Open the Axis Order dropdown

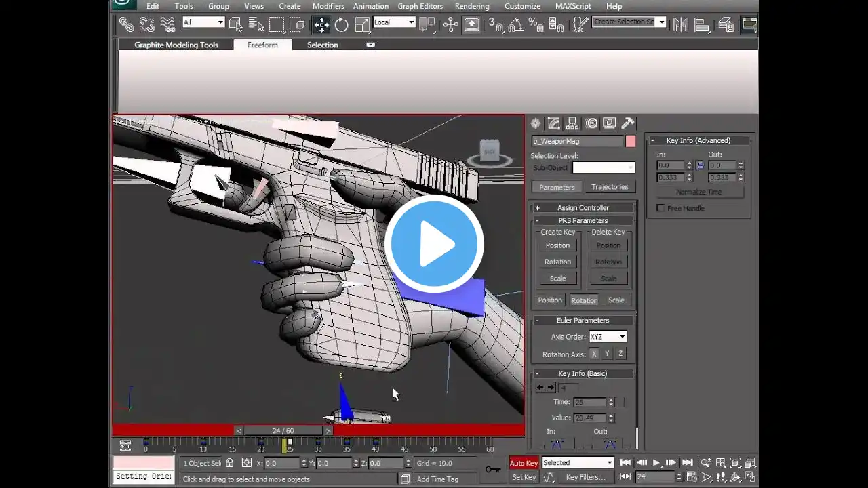tap(608, 337)
